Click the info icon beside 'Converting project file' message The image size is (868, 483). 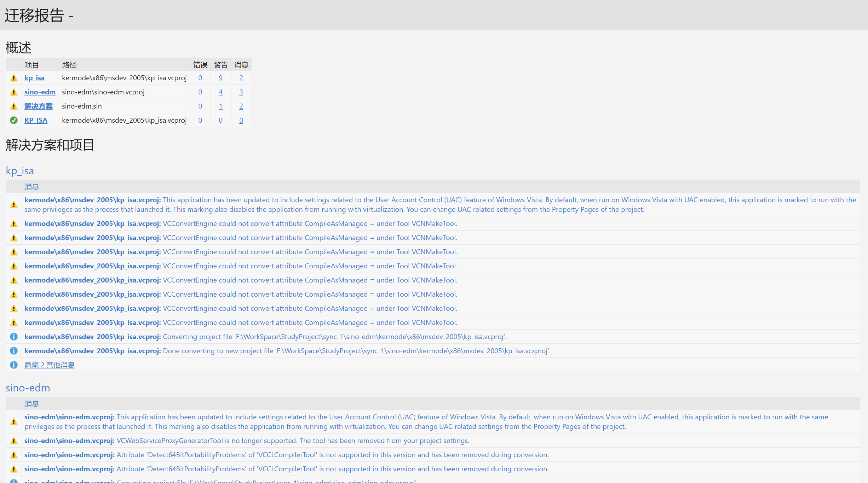[14, 337]
